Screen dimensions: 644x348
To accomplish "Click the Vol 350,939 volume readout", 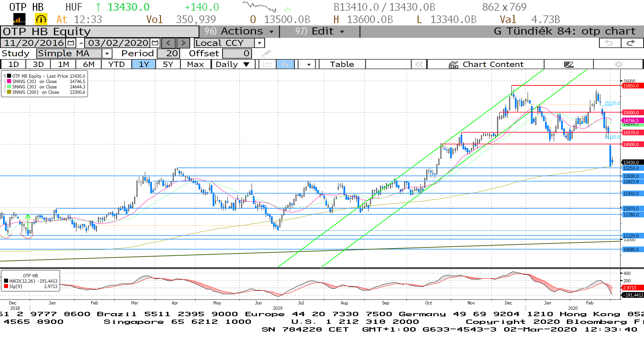I will coord(181,19).
